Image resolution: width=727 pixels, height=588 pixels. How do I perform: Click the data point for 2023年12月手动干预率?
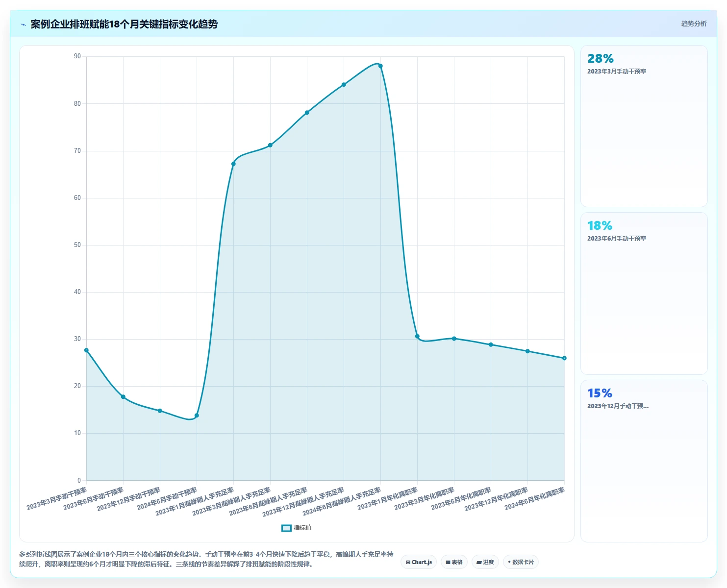click(x=160, y=411)
